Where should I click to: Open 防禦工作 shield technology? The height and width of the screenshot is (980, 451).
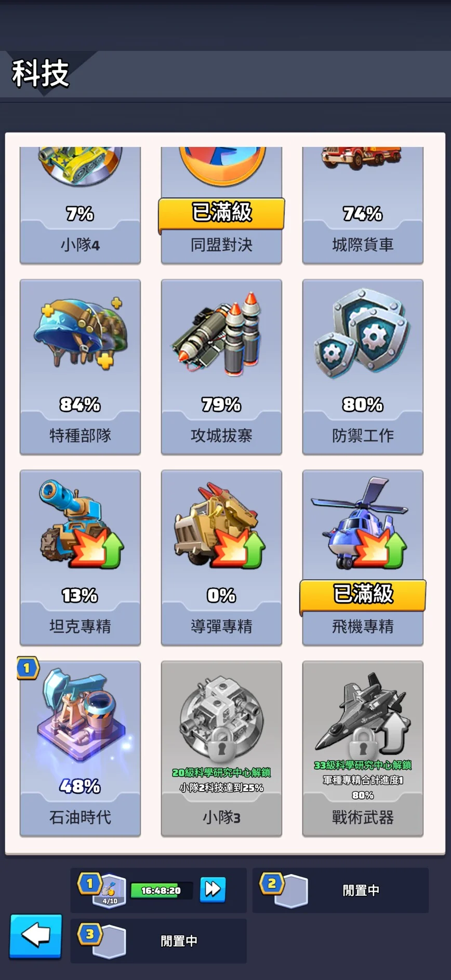click(x=363, y=367)
